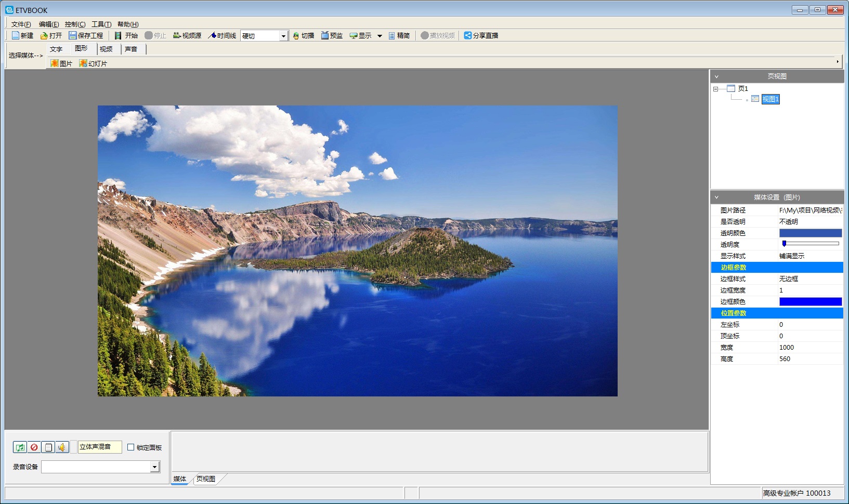
Task: Open the 文件(F) menu
Action: [21, 24]
